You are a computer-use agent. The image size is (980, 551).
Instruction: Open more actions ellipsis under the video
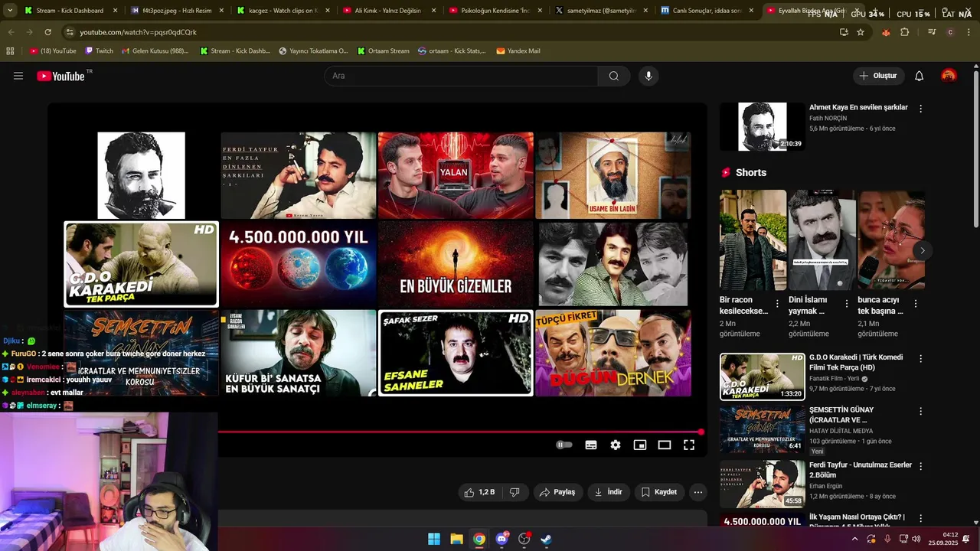point(698,492)
